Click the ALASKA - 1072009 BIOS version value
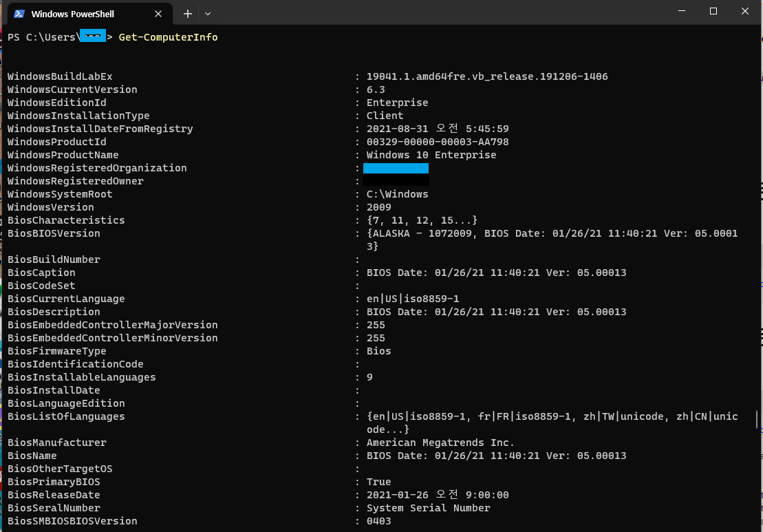Screen dimensions: 763x532 552,240
